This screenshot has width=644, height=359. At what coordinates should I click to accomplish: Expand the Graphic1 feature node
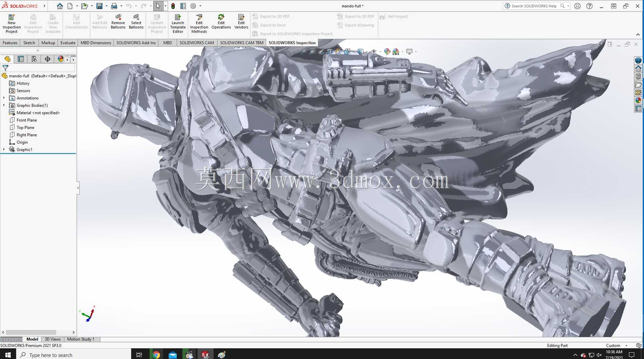pyautogui.click(x=4, y=150)
